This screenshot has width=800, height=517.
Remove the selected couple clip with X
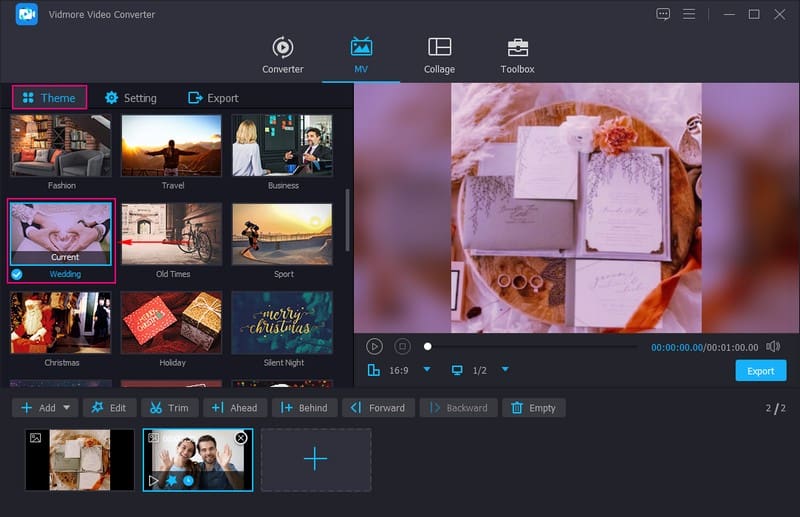(241, 438)
